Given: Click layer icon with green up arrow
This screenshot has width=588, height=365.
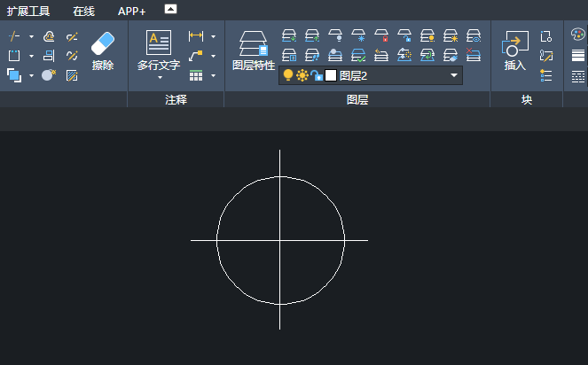Looking at the screenshot, I should point(312,36).
